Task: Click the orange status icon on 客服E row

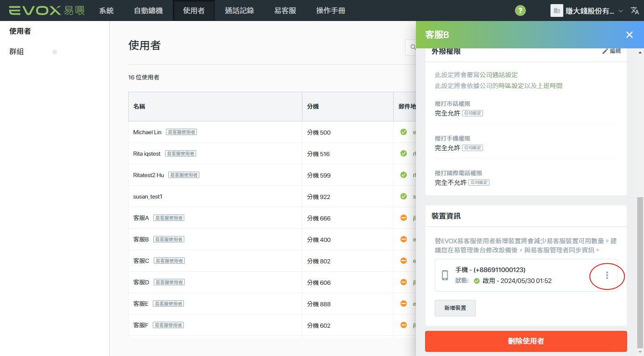Action: (404, 304)
